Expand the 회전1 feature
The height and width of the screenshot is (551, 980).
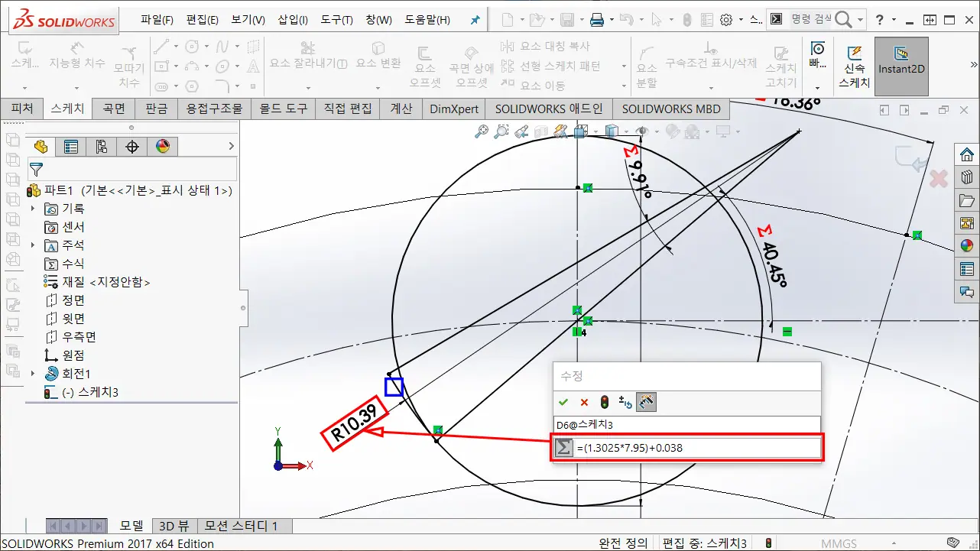tap(32, 374)
